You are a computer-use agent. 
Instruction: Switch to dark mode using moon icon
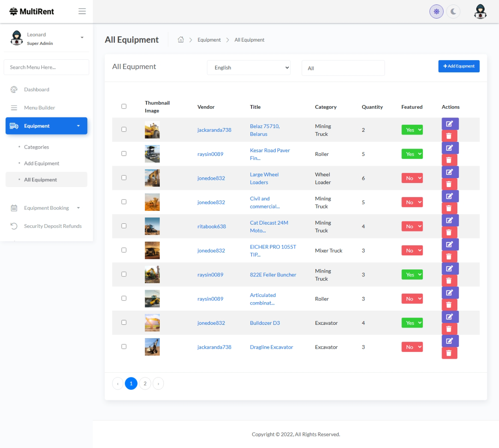tap(453, 12)
